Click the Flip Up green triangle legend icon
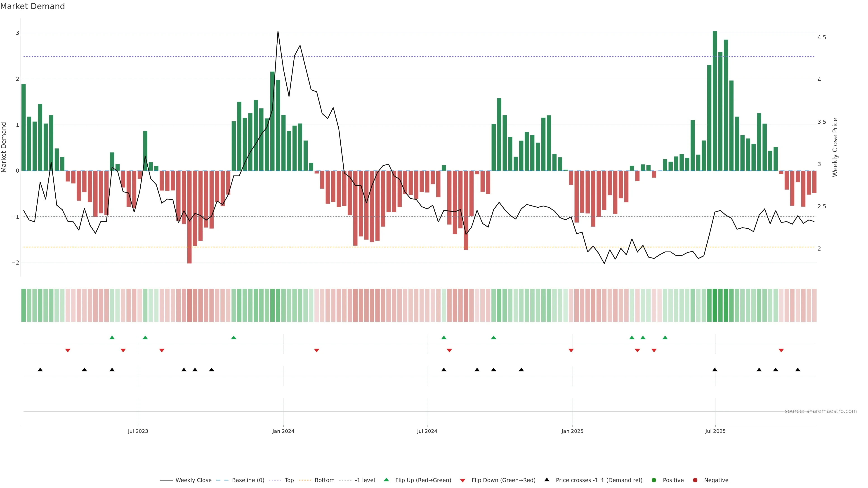Screen dimensions: 868x488 coord(387,480)
